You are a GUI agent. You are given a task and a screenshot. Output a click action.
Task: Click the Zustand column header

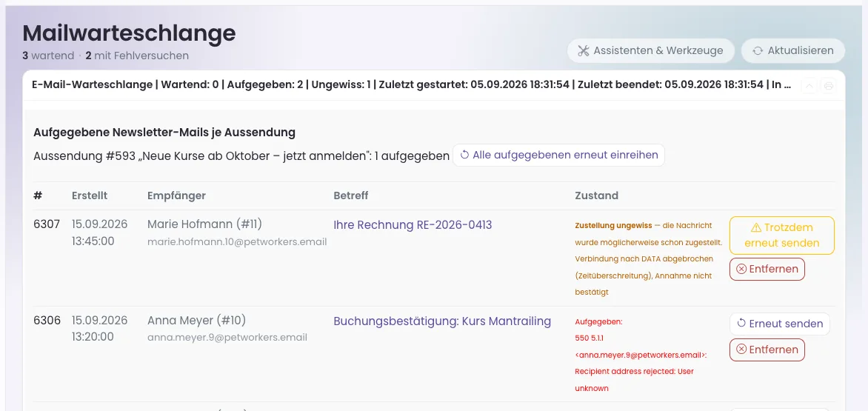(597, 196)
